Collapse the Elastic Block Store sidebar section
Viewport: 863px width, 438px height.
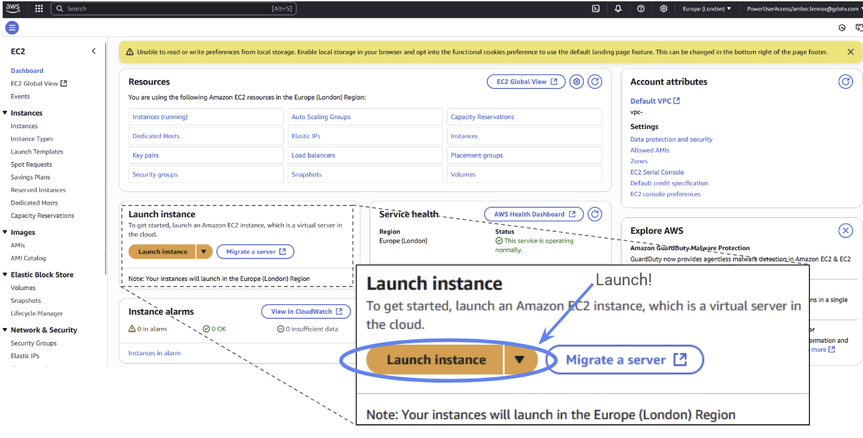coord(5,275)
